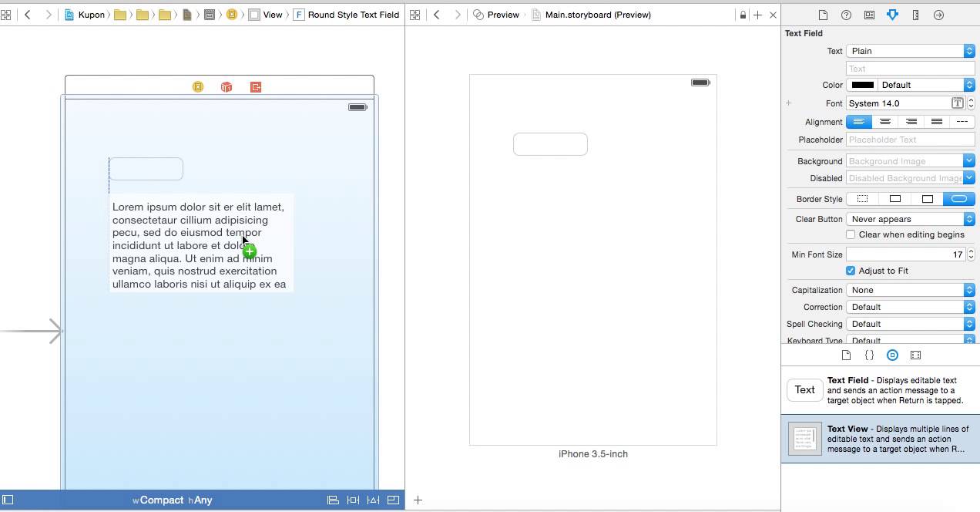Open font picker T button
The image size is (980, 512).
click(x=958, y=103)
